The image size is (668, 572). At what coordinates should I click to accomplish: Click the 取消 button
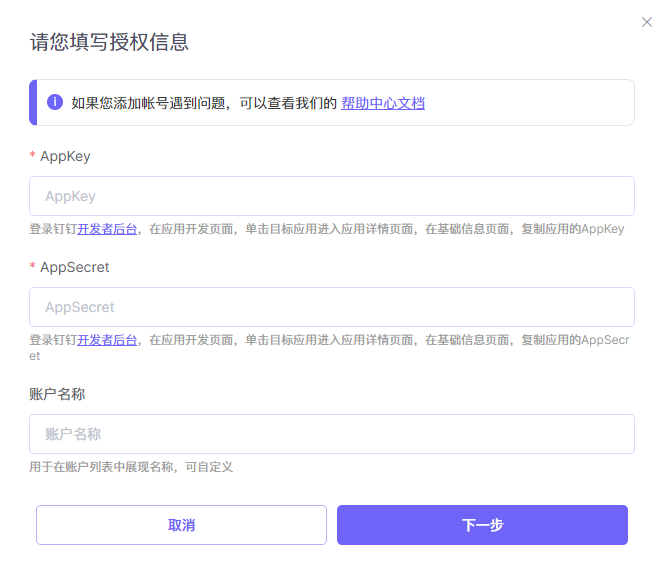[181, 525]
